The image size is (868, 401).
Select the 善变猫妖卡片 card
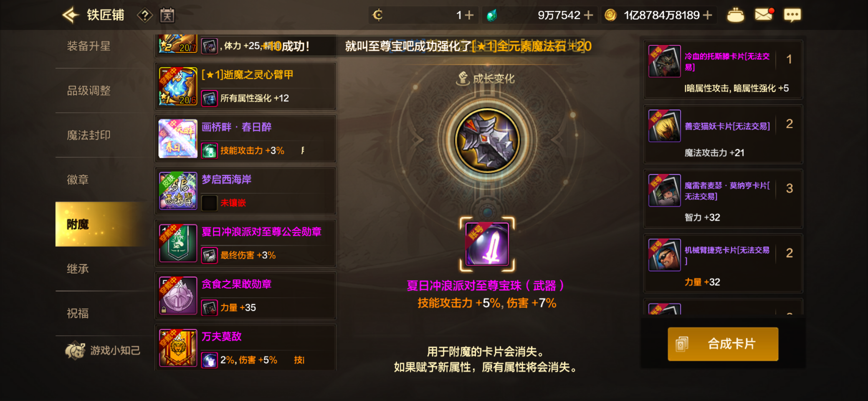tap(723, 134)
